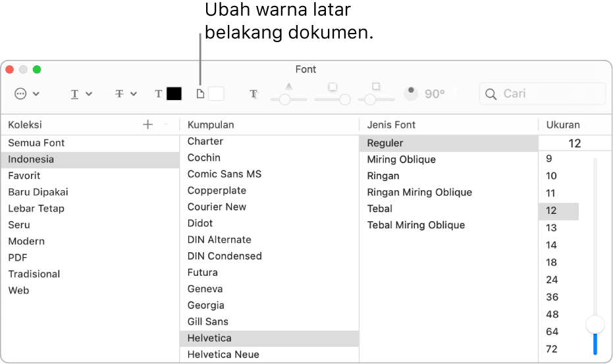
Task: Click the 90° shadow angle value
Action: point(435,94)
